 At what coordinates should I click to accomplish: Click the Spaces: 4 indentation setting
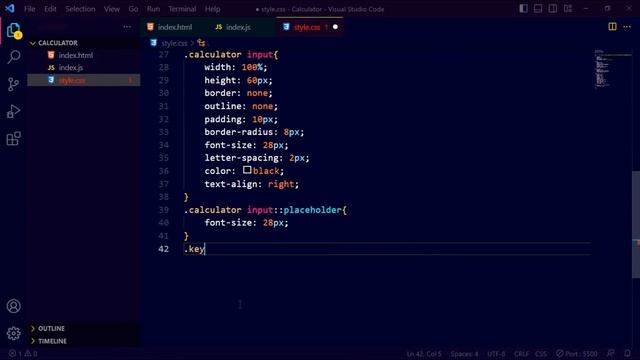pyautogui.click(x=464, y=353)
